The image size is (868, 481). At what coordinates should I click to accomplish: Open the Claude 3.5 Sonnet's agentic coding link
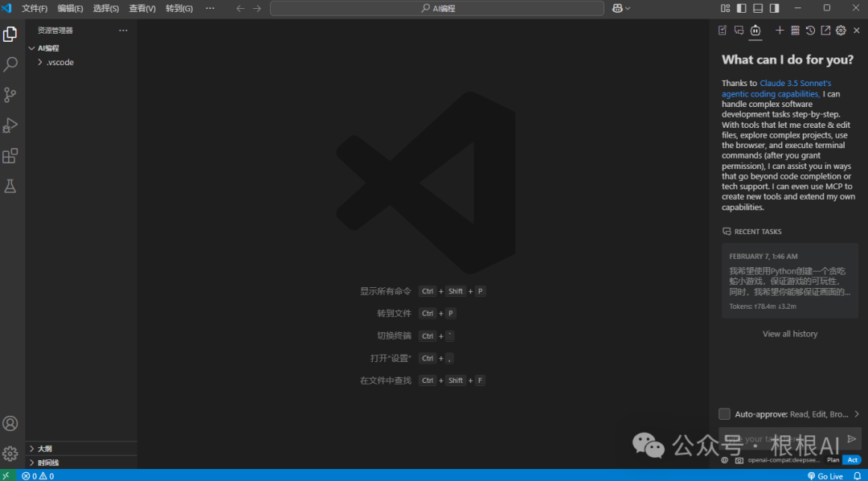[x=776, y=88]
